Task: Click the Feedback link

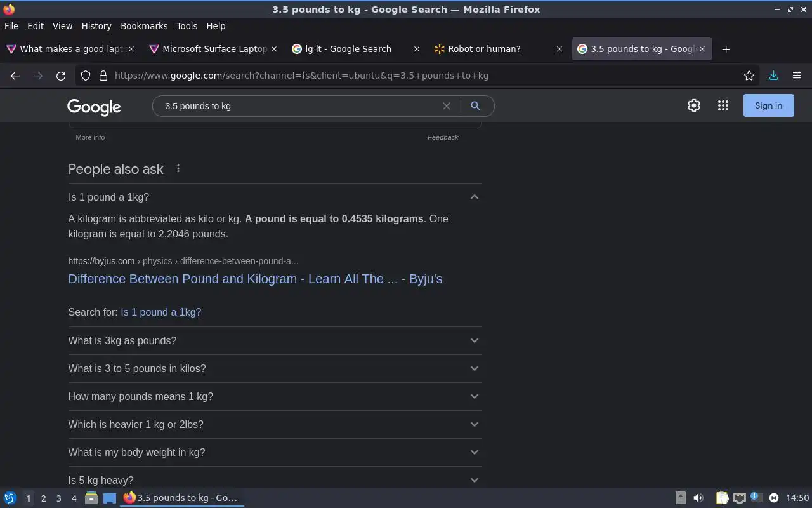Action: pyautogui.click(x=443, y=137)
